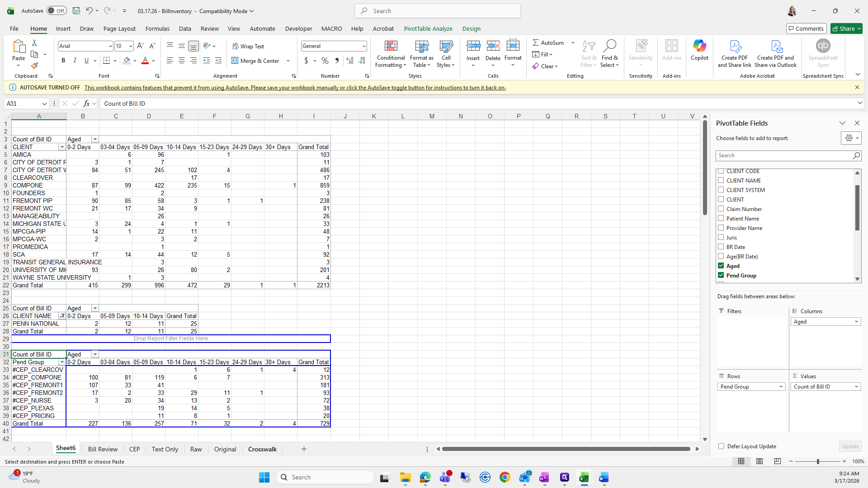Open Find & Select magnifier tool
The image size is (868, 488).
click(x=609, y=54)
